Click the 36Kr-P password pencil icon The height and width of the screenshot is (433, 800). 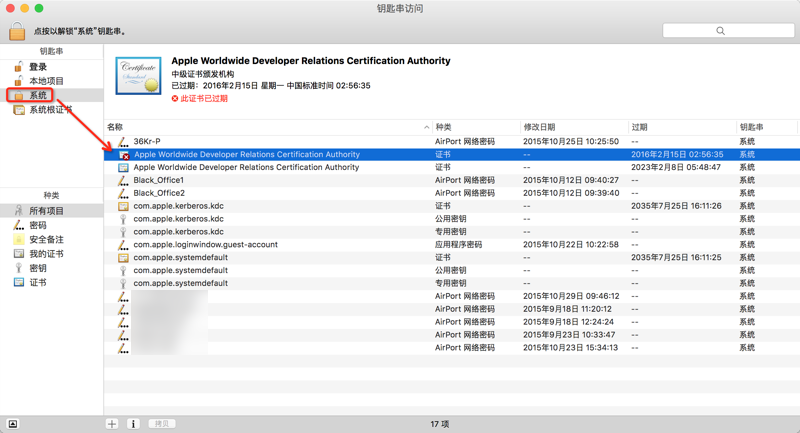123,141
